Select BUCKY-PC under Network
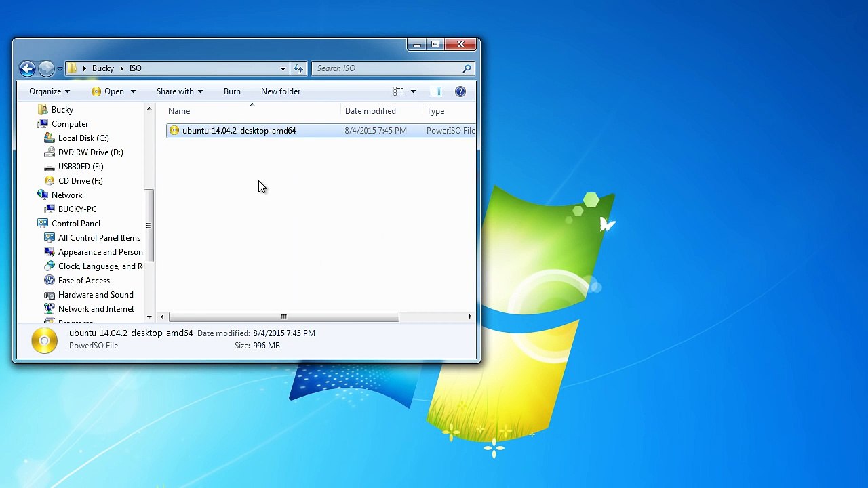 click(x=77, y=209)
